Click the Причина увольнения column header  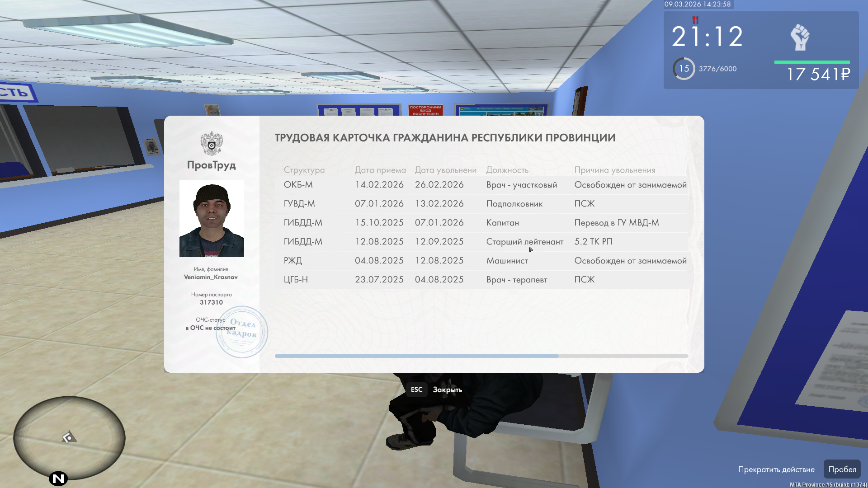tap(614, 170)
